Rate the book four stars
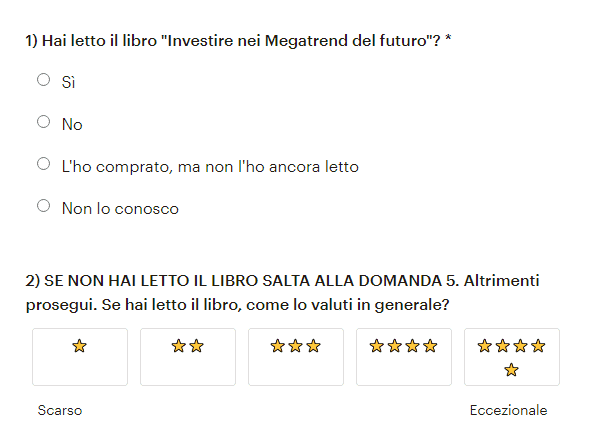 [404, 357]
